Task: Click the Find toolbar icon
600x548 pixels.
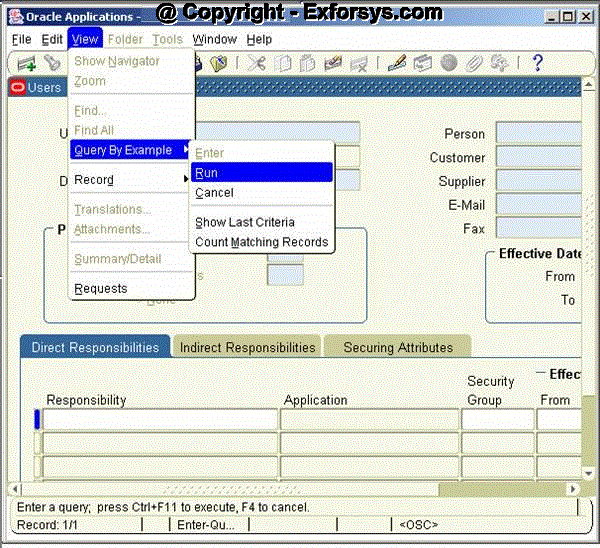Action: coord(52,63)
